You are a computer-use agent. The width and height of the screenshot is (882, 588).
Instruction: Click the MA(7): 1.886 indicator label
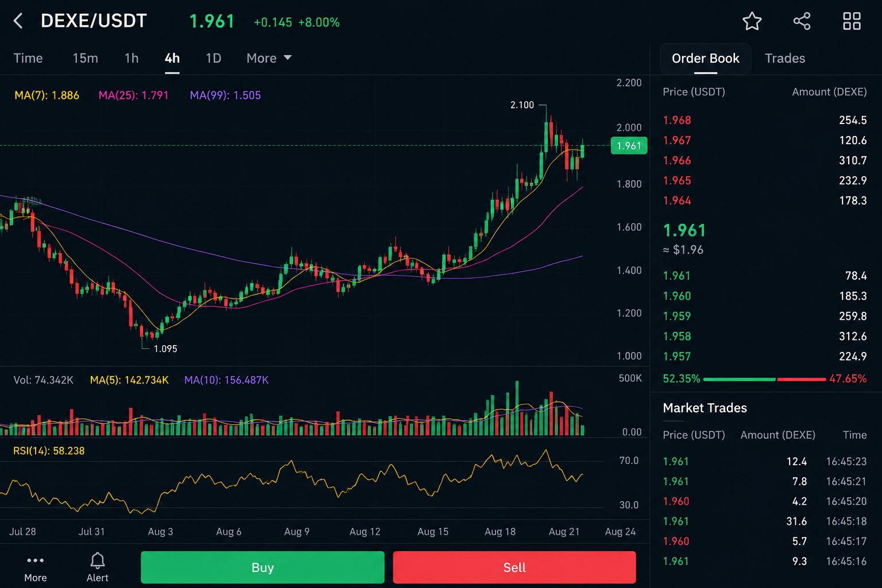click(x=47, y=95)
